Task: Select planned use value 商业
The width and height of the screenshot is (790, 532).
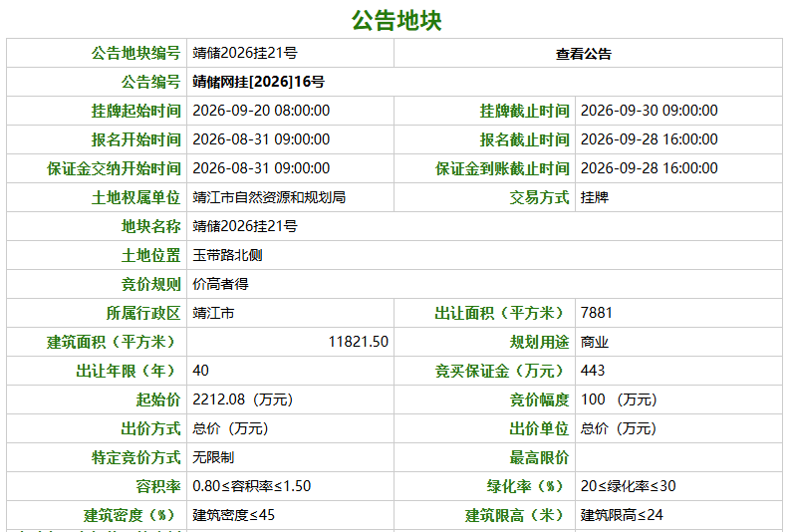Action: click(595, 342)
